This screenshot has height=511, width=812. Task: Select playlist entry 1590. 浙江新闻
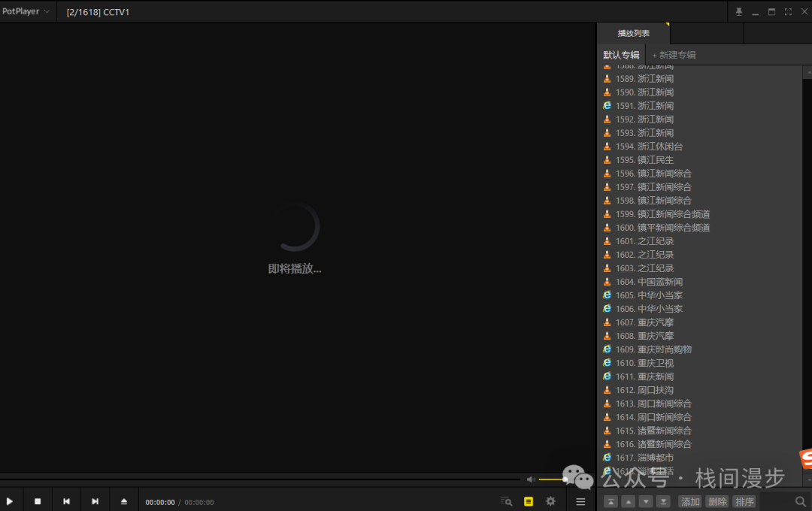coord(700,92)
